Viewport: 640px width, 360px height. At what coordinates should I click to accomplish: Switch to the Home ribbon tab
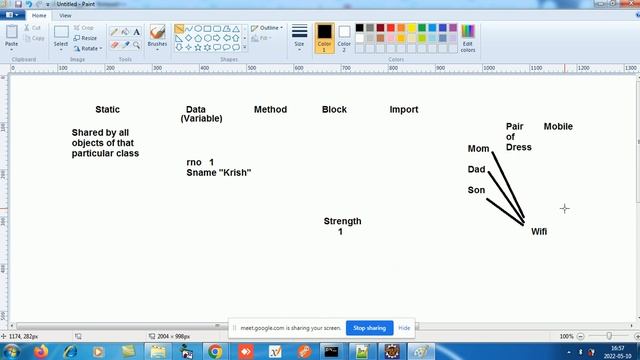point(39,16)
